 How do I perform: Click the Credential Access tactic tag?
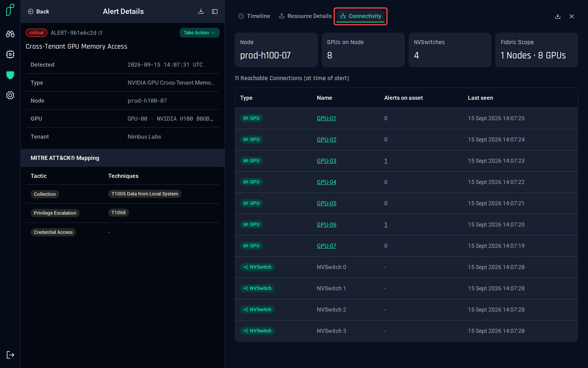click(53, 232)
